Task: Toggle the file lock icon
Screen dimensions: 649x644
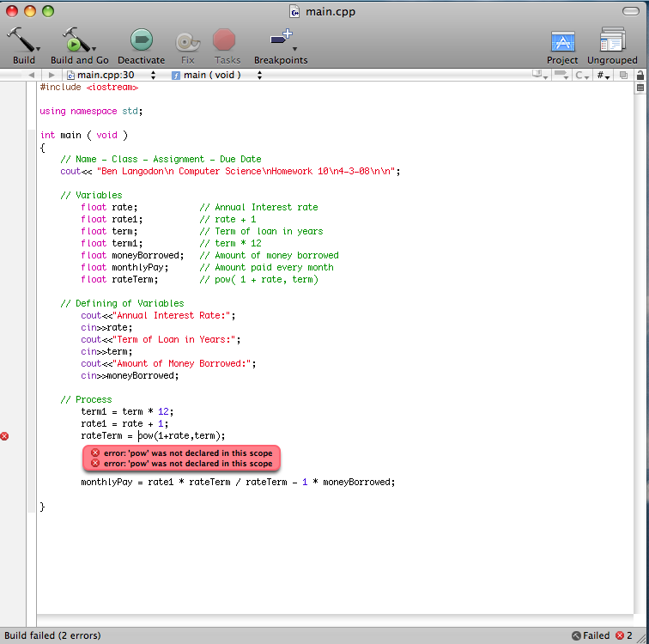Action: pyautogui.click(x=639, y=76)
